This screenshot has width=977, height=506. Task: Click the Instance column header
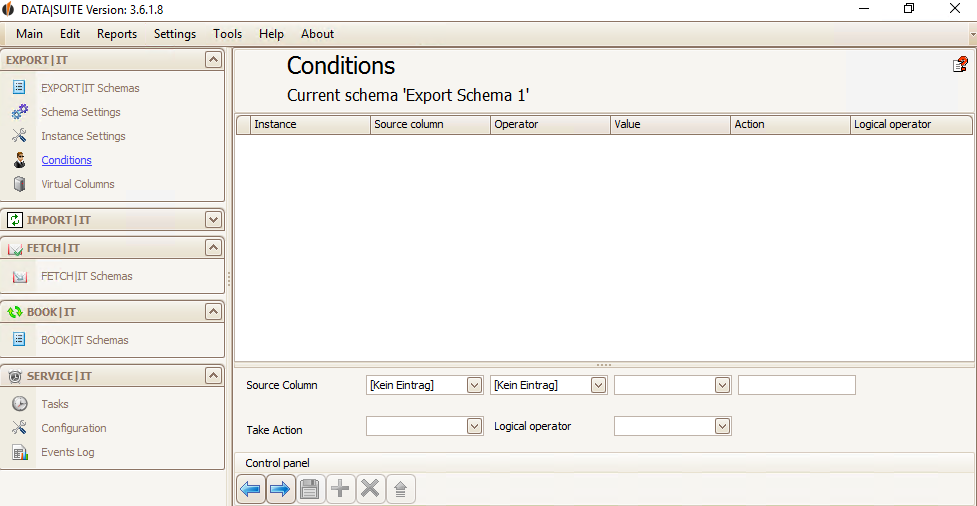click(x=311, y=124)
